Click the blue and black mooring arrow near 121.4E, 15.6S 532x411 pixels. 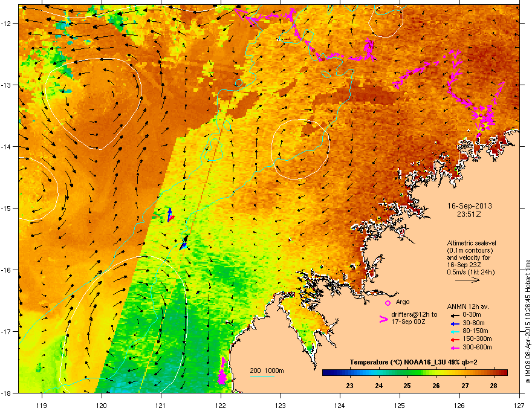point(184,243)
